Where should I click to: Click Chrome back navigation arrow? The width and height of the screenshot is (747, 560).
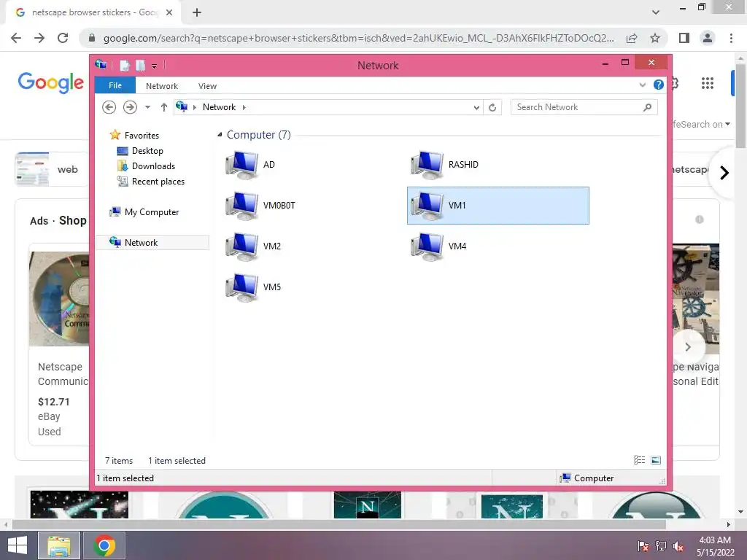click(x=16, y=38)
